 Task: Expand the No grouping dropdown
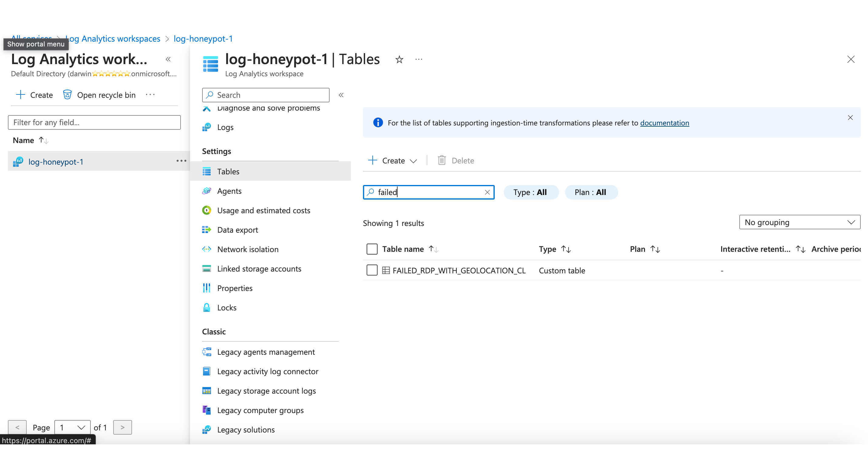coord(799,222)
